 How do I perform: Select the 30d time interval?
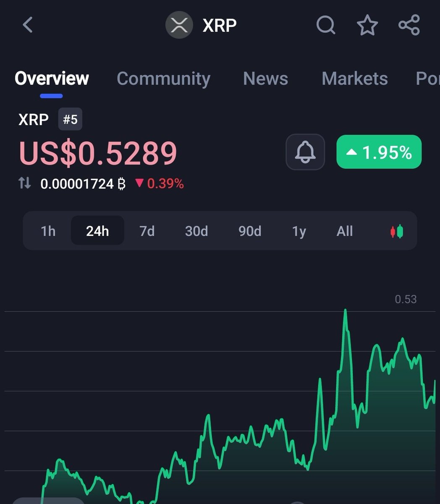[196, 231]
